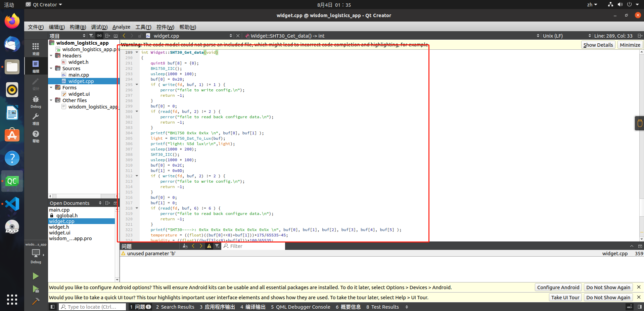
Task: Click Do Not Show Again for Android
Action: click(x=608, y=287)
